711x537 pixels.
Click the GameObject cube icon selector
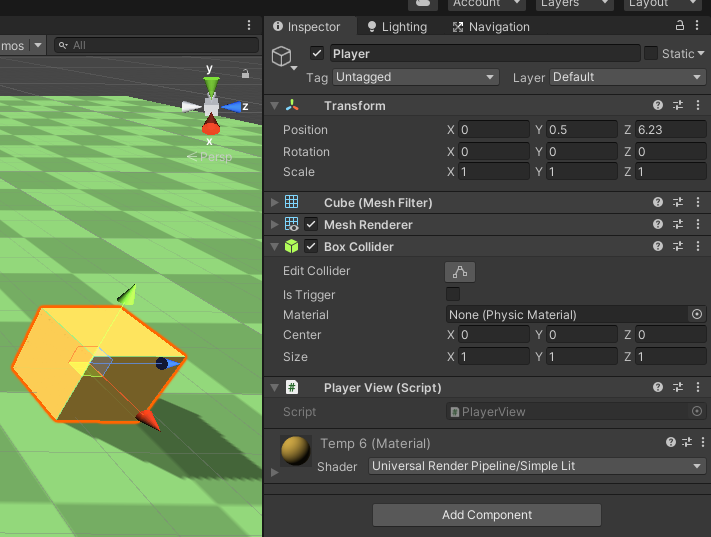(x=282, y=54)
